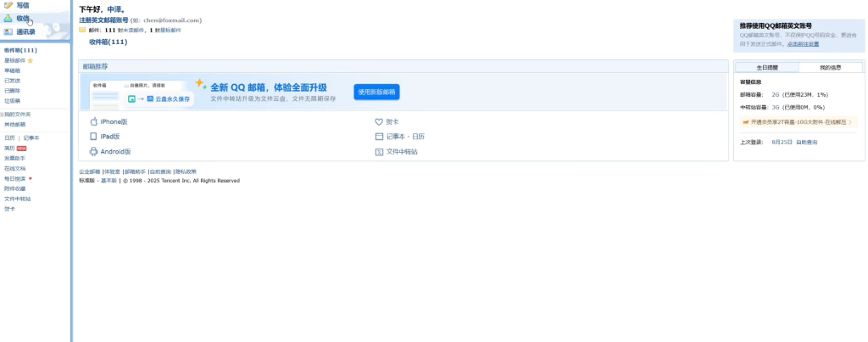Switch to the 我的信息 tab
This screenshot has width=868, height=342.
tap(830, 67)
